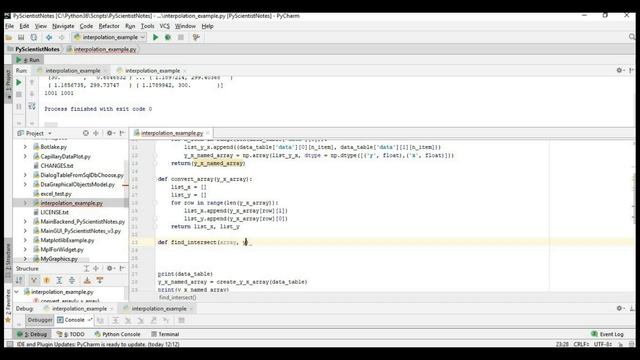The width and height of the screenshot is (640, 360).
Task: Select interpolation_example.py in the navigation bar
Action: pyautogui.click(x=105, y=49)
